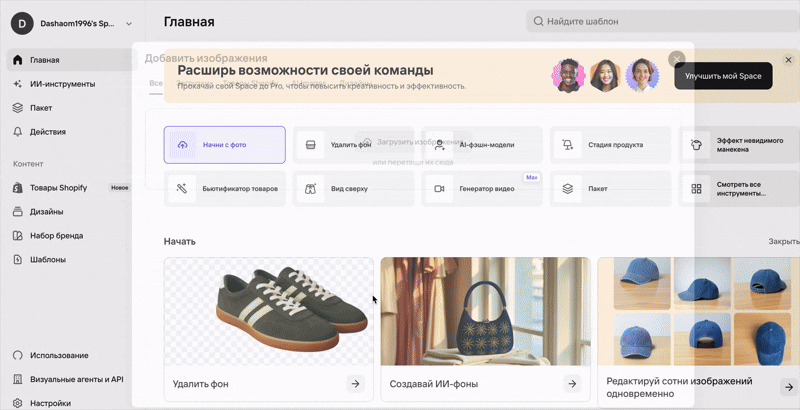Click the AI-фэшн-модели person icon
This screenshot has height=410, width=800.
tap(439, 145)
